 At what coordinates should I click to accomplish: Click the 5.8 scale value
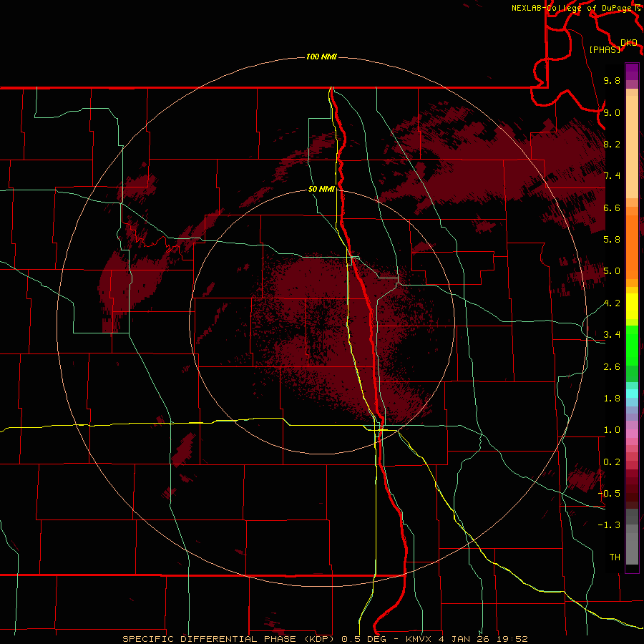[x=612, y=240]
